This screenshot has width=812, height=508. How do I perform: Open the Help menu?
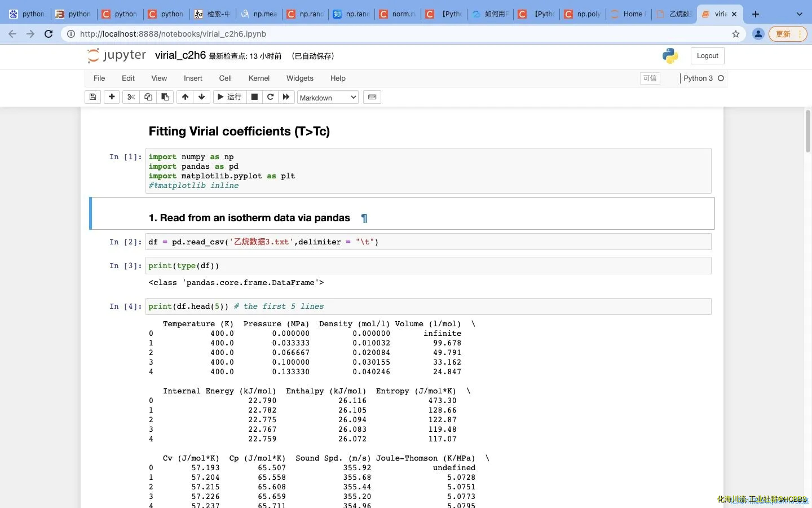click(x=338, y=78)
